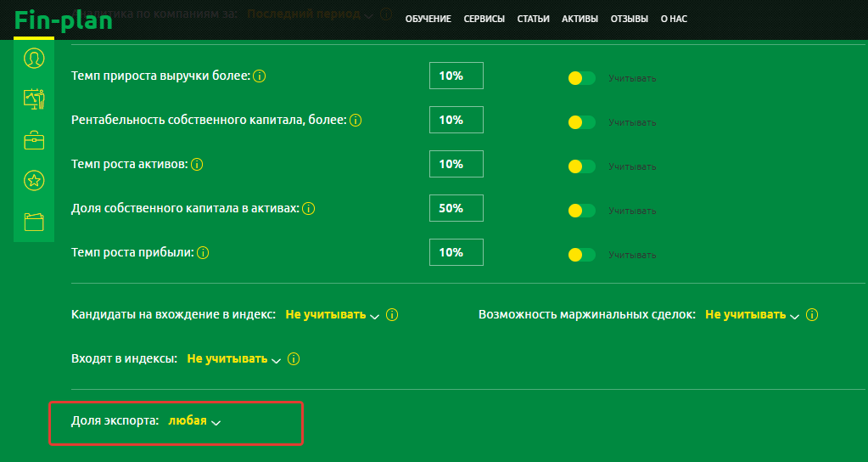Screen dimensions: 868x462
Task: Toggle Учитывать switch for Темп роста прибыли
Action: pos(581,255)
